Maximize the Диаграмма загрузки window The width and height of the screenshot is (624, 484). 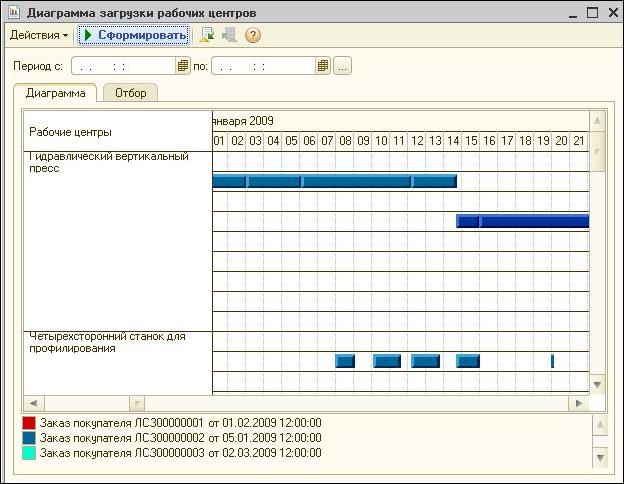[x=593, y=13]
